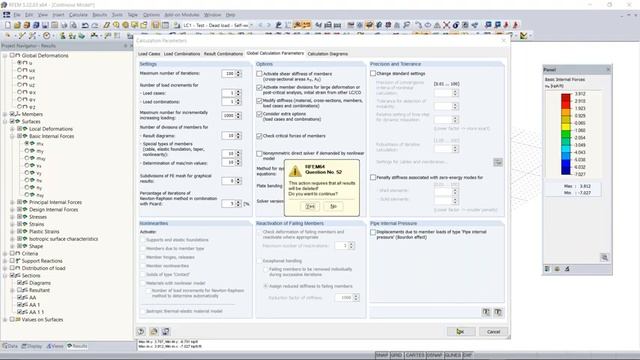
Task: Click second icon at Panel bottom
Action: click(x=557, y=269)
